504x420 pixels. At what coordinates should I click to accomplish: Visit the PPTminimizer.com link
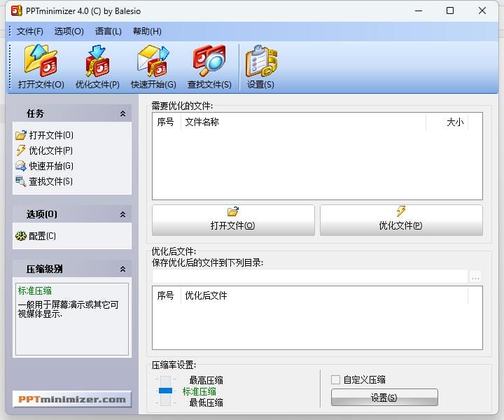72,399
